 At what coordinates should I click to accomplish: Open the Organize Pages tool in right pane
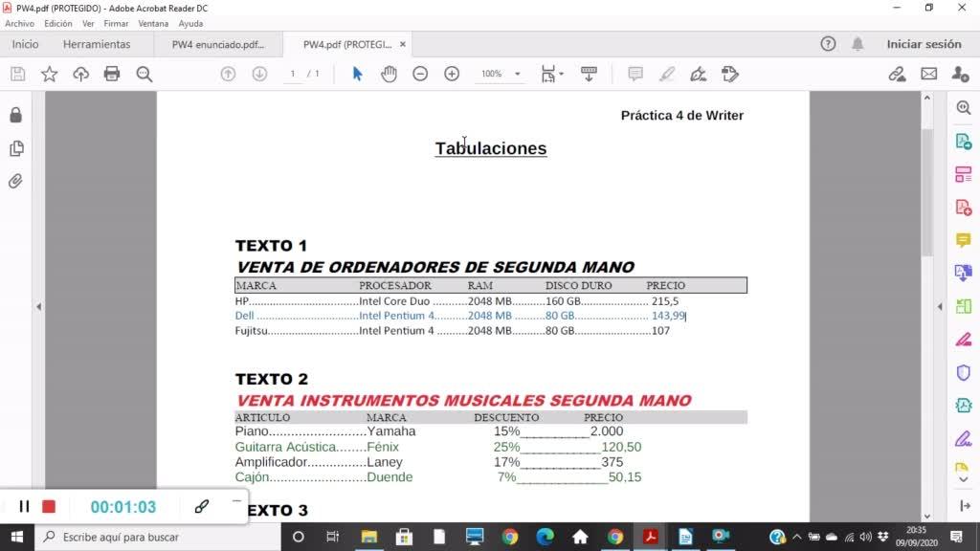tap(964, 174)
